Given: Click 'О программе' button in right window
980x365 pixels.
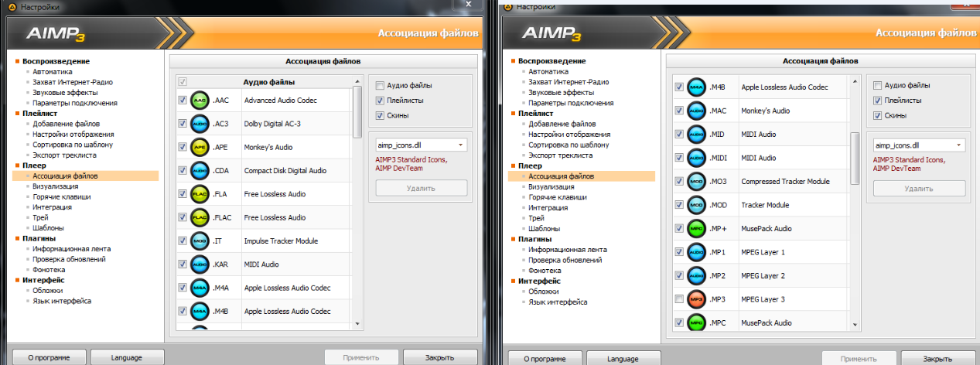Looking at the screenshot, I should 546,359.
